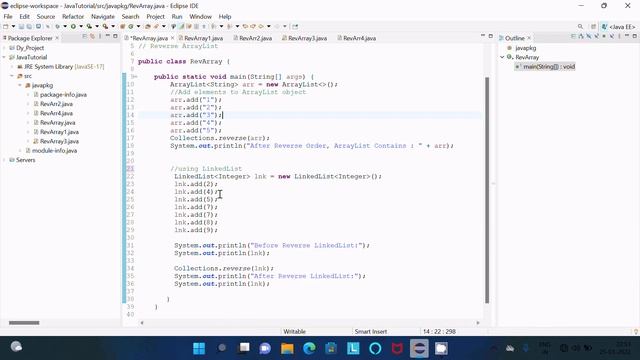Toggle alphabetical Sort in Outline toolbar
This screenshot has height=360, width=640.
581,36
